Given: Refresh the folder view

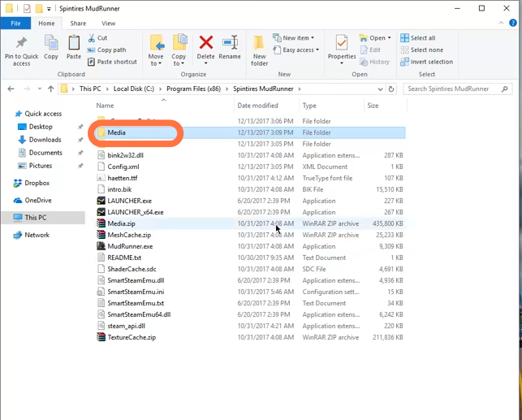Looking at the screenshot, I should click(391, 89).
